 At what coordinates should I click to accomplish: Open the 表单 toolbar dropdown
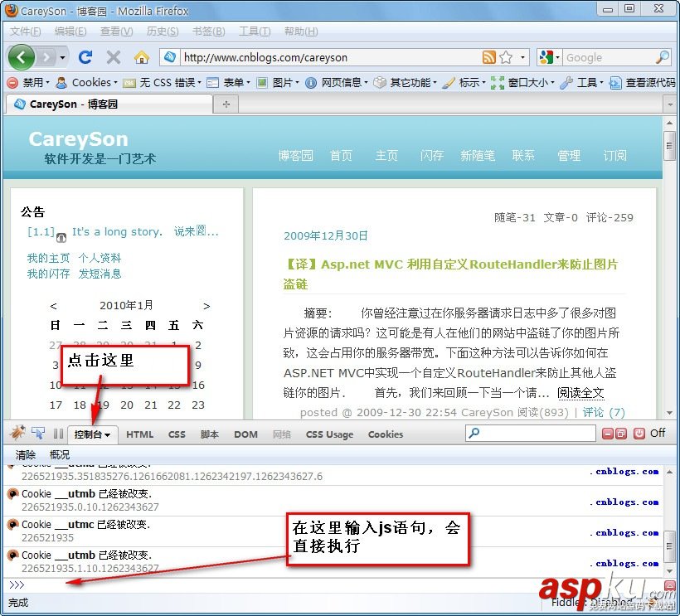click(229, 82)
